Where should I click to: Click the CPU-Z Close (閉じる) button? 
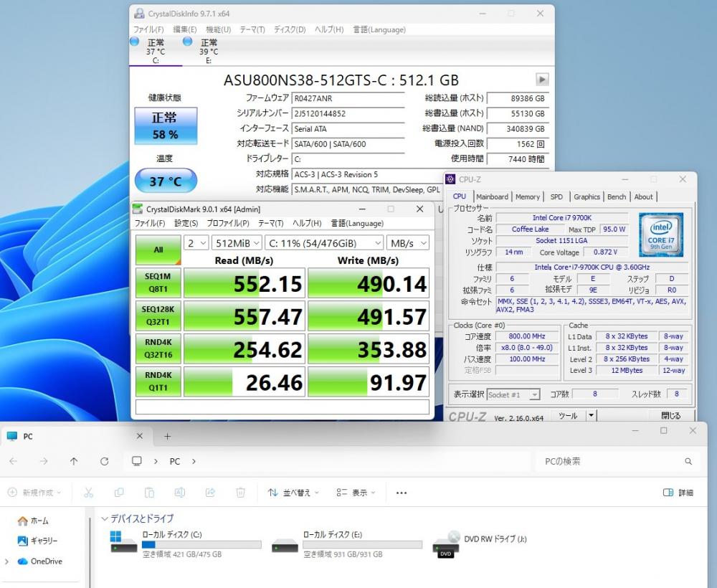(x=670, y=416)
